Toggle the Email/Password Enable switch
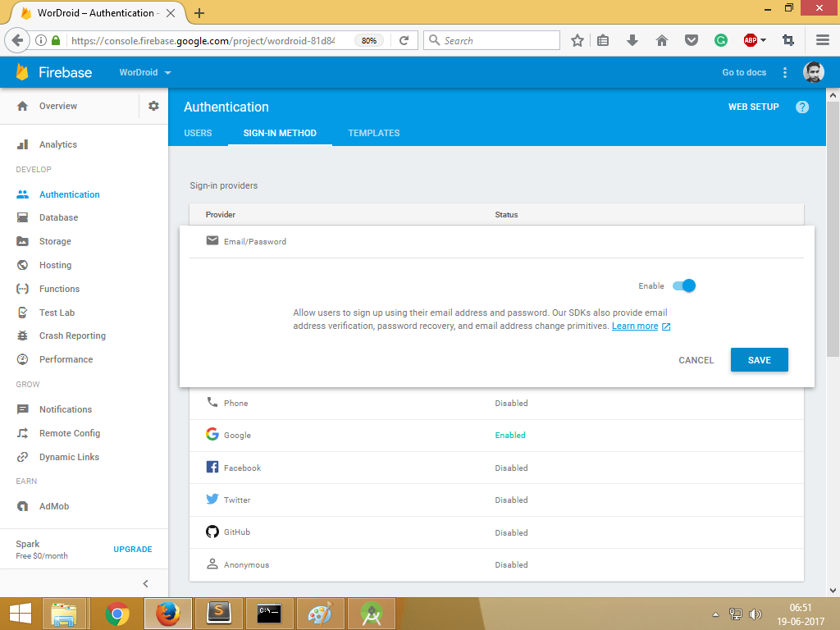This screenshot has height=630, width=840. point(684,285)
